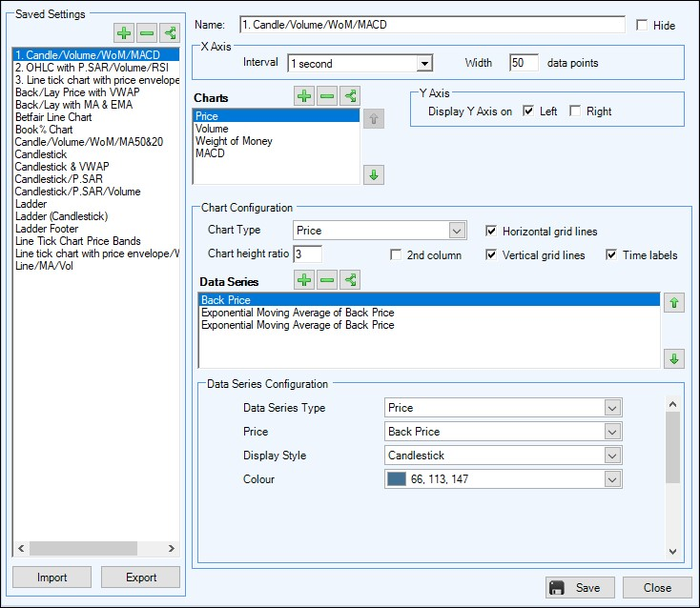Click the Width data points field

pyautogui.click(x=524, y=63)
